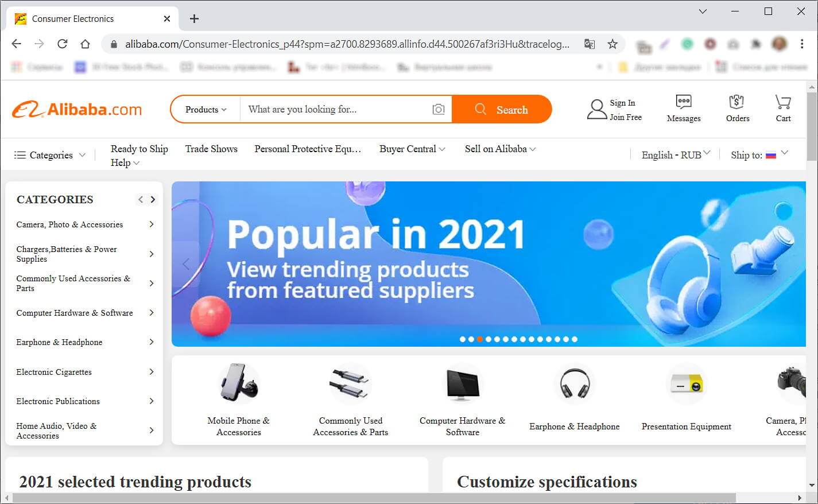Viewport: 818px width, 504px height.
Task: Click the Join Free link
Action: tap(626, 117)
